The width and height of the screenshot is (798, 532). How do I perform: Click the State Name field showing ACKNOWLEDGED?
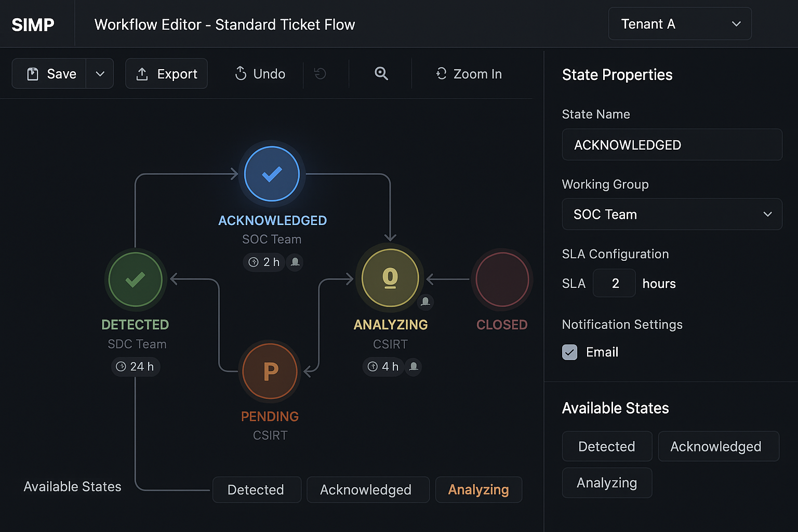coord(672,144)
